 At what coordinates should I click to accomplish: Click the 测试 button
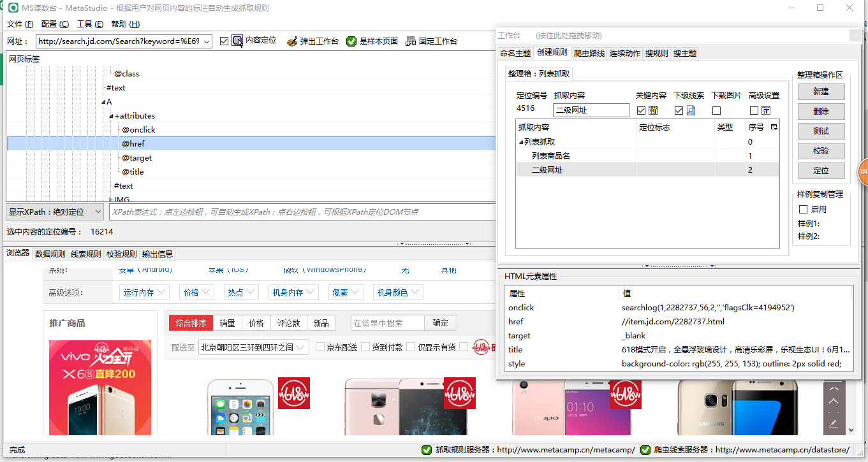821,131
